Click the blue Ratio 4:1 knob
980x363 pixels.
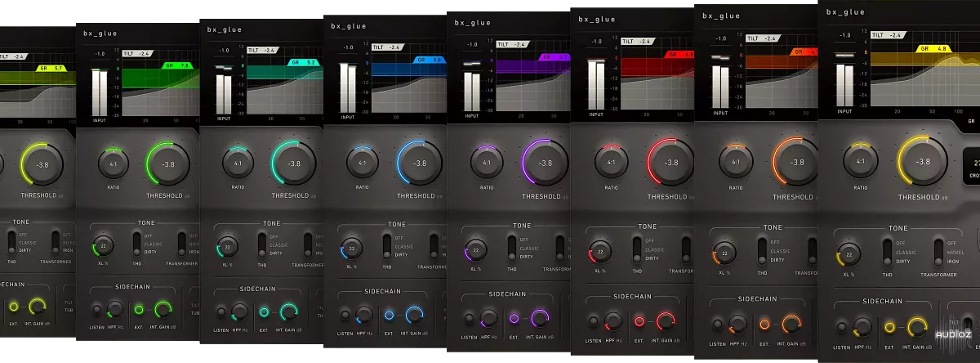(x=363, y=163)
